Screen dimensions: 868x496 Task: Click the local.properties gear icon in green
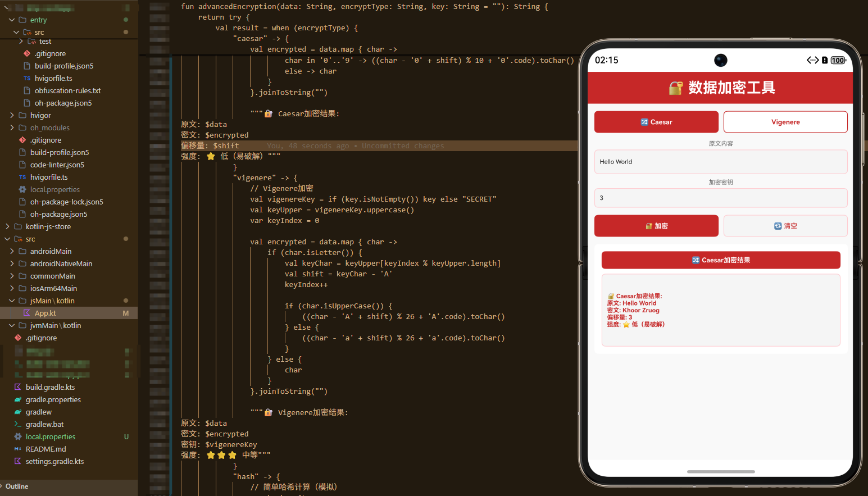[18, 436]
